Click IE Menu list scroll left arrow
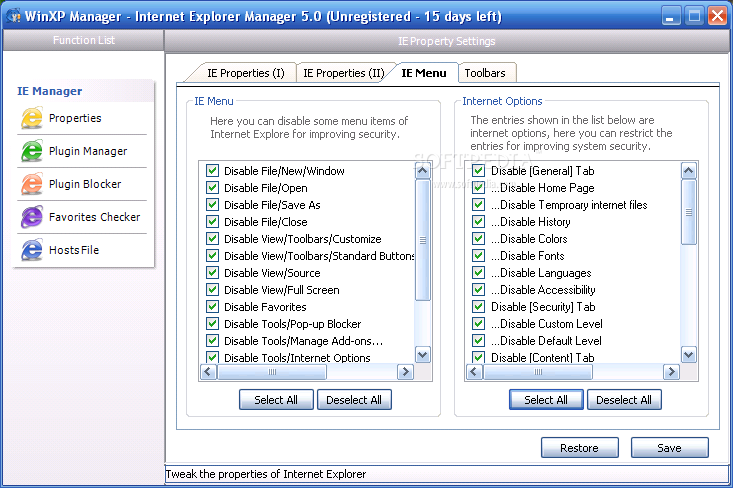This screenshot has width=733, height=488. [208, 372]
